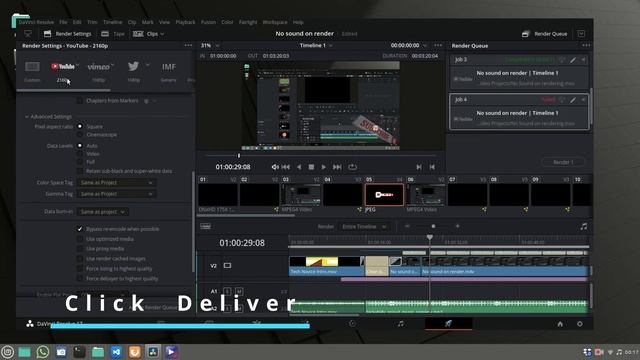The image size is (640, 360).
Task: Enable Chapters from Markers checkbox
Action: coord(80,101)
